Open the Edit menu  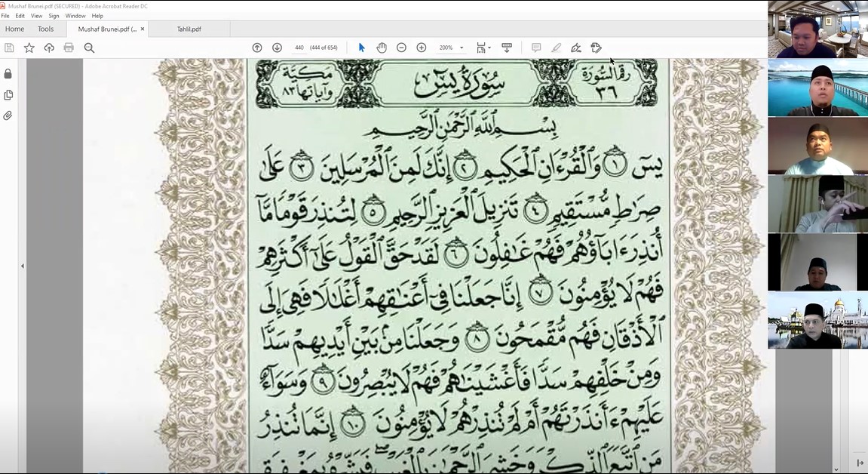click(x=20, y=16)
